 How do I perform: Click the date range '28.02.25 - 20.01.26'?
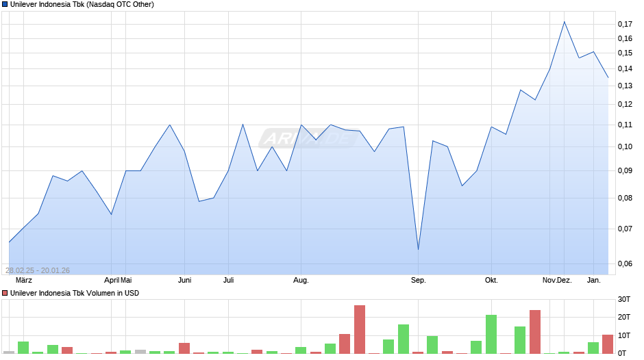(x=38, y=270)
